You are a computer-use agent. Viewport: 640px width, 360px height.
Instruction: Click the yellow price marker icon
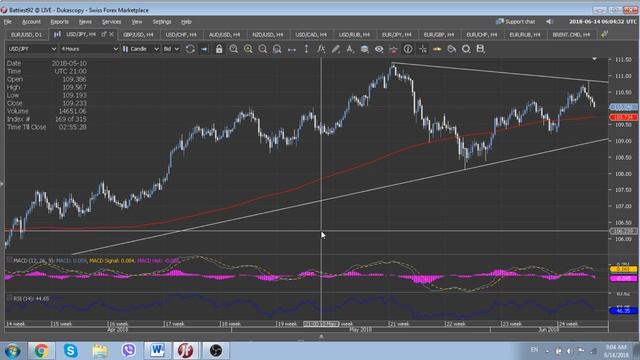point(437,49)
